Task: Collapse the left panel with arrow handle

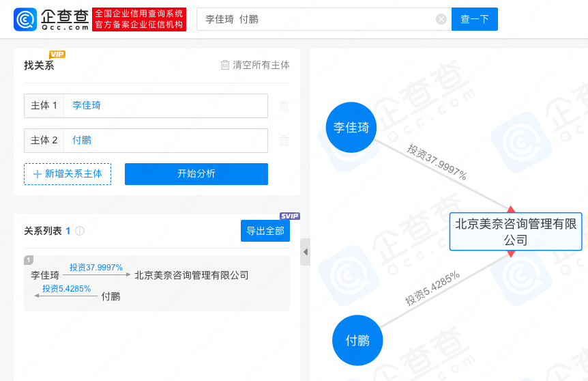Action: 305,252
